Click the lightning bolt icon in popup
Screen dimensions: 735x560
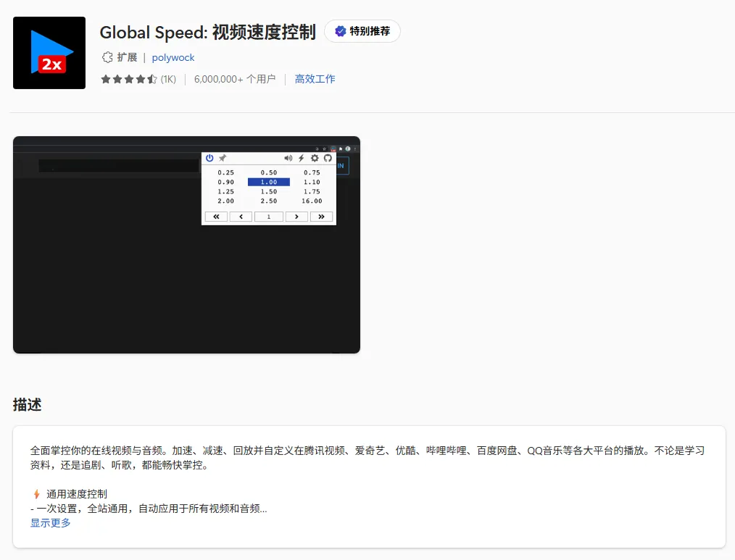[302, 158]
